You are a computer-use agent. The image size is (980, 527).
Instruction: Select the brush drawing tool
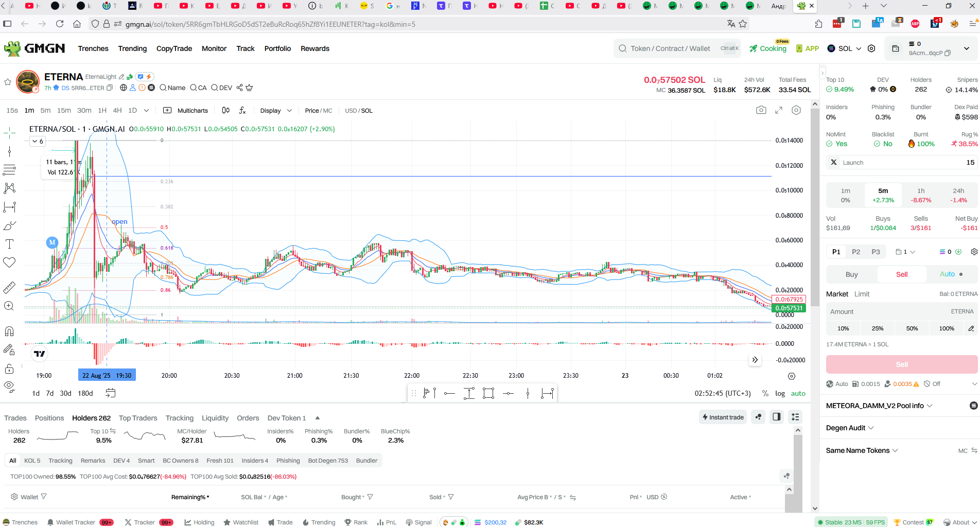pyautogui.click(x=9, y=226)
